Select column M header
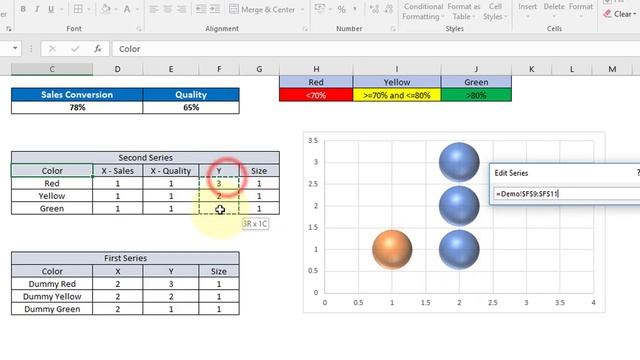640x360 pixels. (x=612, y=69)
